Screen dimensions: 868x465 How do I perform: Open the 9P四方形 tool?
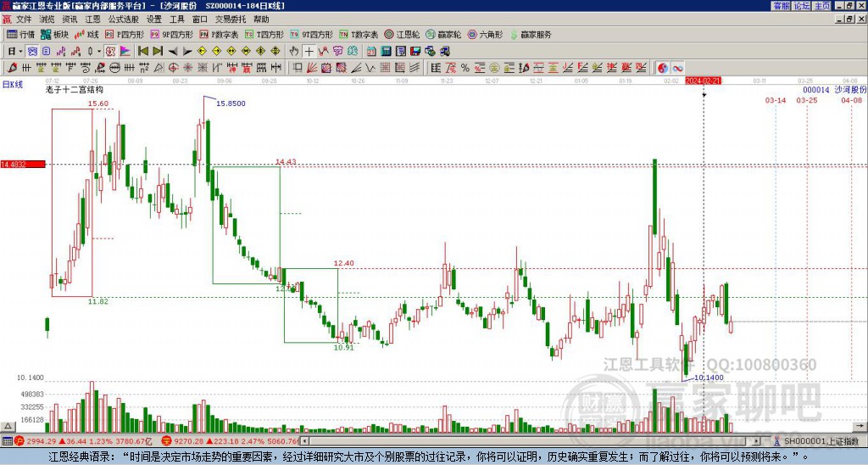tap(172, 34)
